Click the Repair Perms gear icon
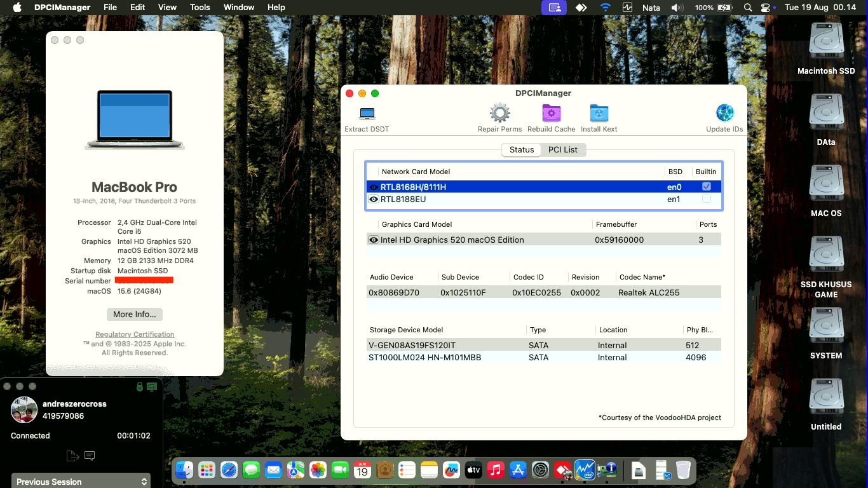The height and width of the screenshot is (488, 868). coord(499,112)
